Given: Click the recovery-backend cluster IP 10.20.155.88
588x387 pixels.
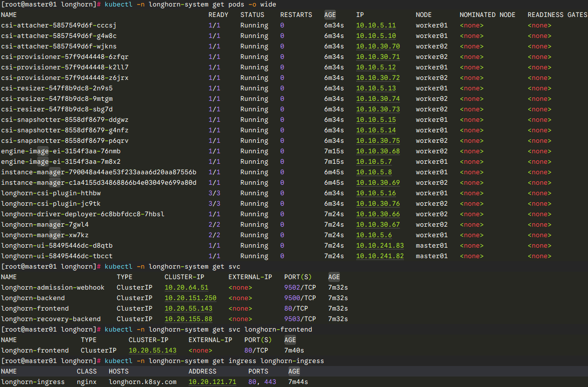Looking at the screenshot, I should coord(188,319).
